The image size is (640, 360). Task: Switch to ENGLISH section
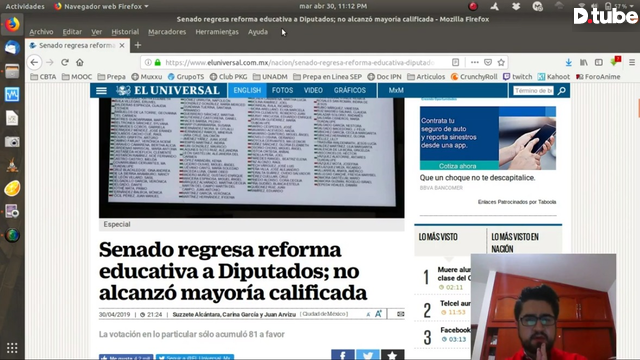pyautogui.click(x=247, y=91)
